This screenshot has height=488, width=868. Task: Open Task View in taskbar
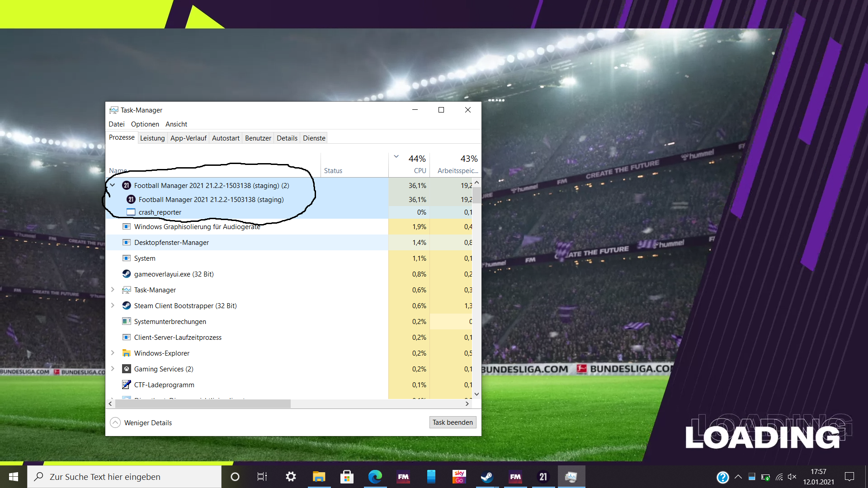[x=262, y=477]
